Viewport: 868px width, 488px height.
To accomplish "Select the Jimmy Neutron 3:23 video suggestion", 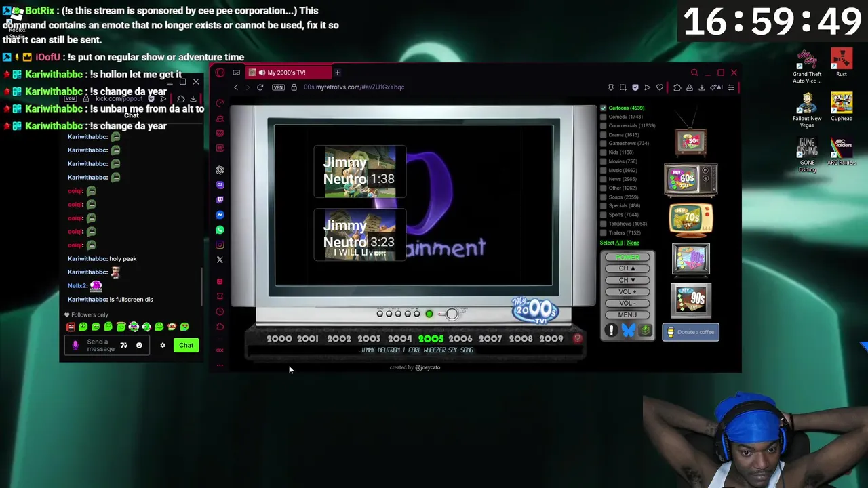I will [359, 235].
